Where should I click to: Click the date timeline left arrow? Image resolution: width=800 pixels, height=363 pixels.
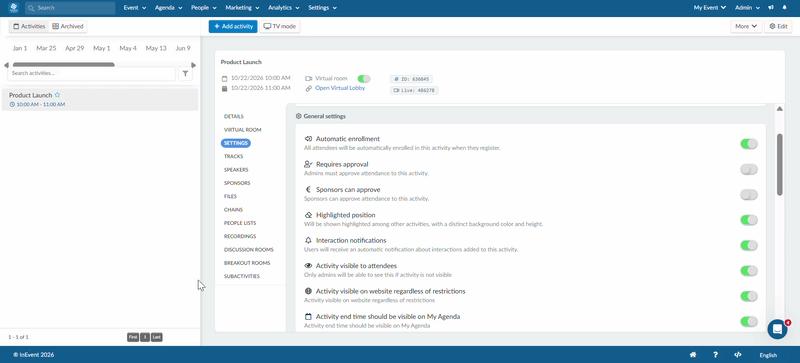coord(6,65)
